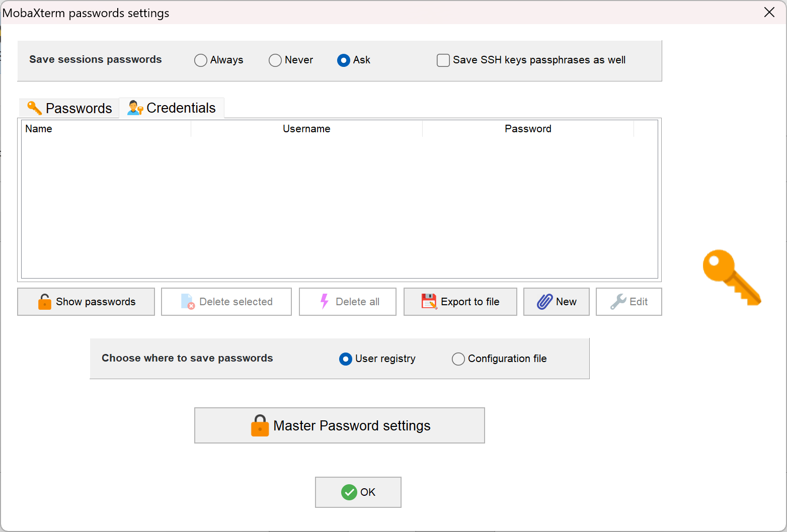Select the Ask radio button

pyautogui.click(x=344, y=60)
